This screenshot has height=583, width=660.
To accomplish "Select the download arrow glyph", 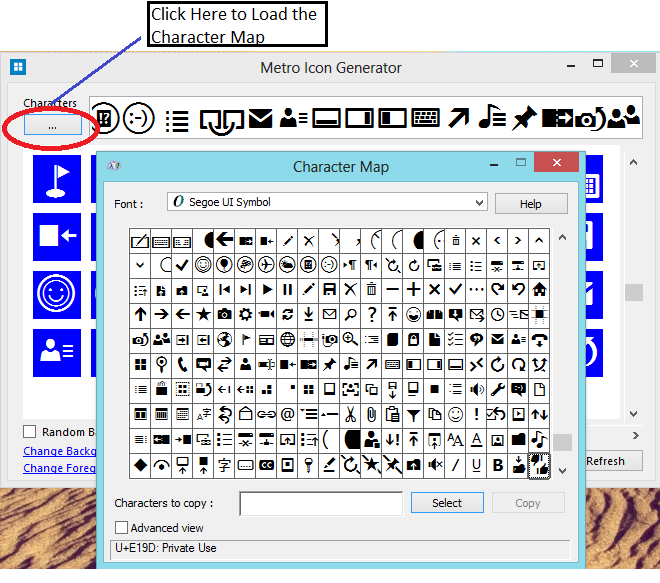I will (309, 314).
